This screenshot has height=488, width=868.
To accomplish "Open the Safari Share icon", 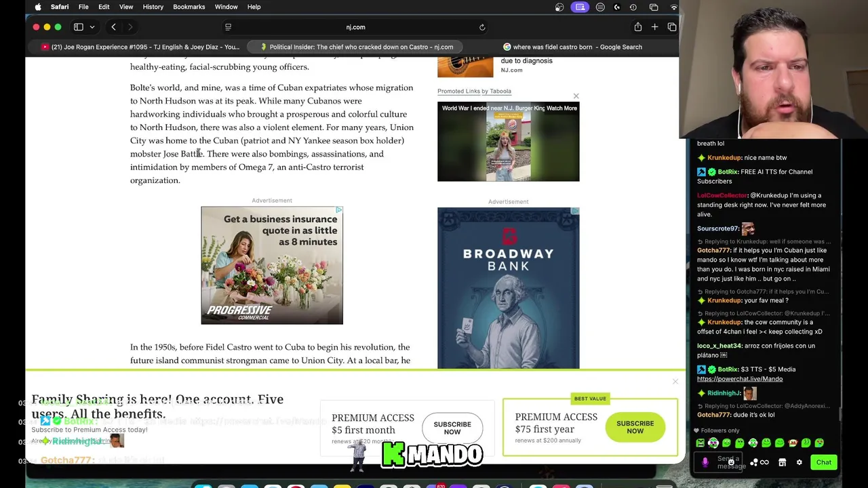I will tap(638, 27).
